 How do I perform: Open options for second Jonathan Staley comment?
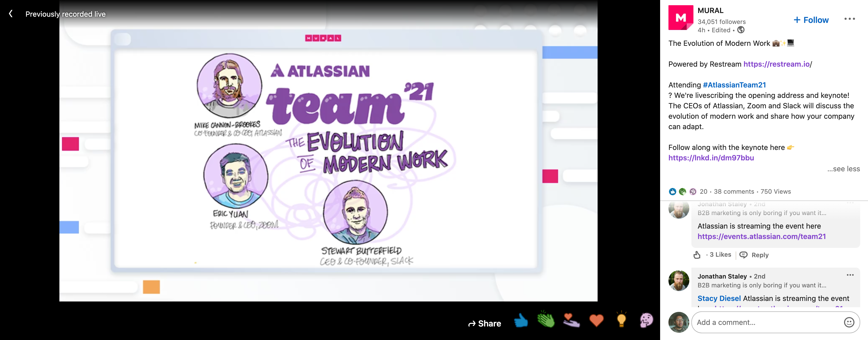[850, 275]
